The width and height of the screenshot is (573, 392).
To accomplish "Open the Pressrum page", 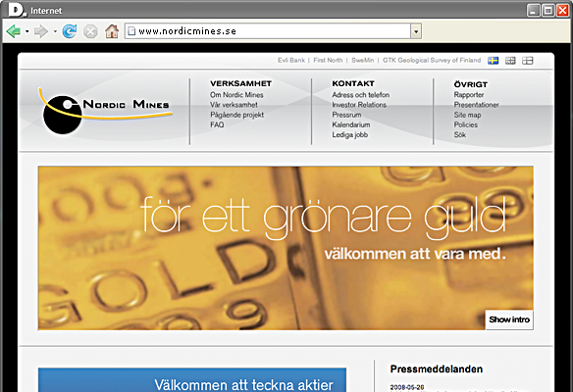I will coord(346,115).
